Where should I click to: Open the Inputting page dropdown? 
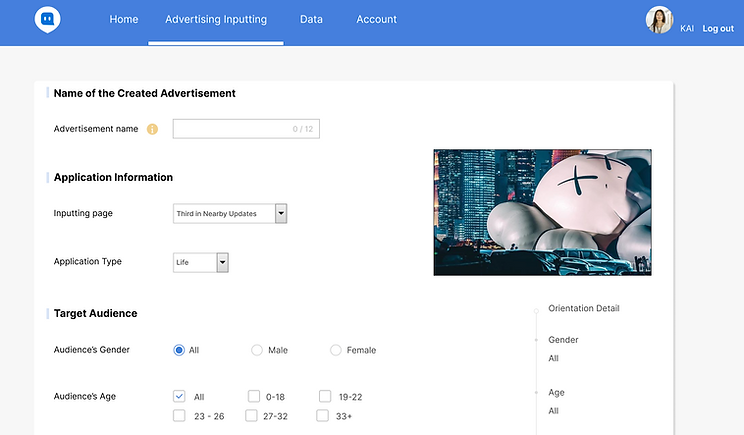230,213
